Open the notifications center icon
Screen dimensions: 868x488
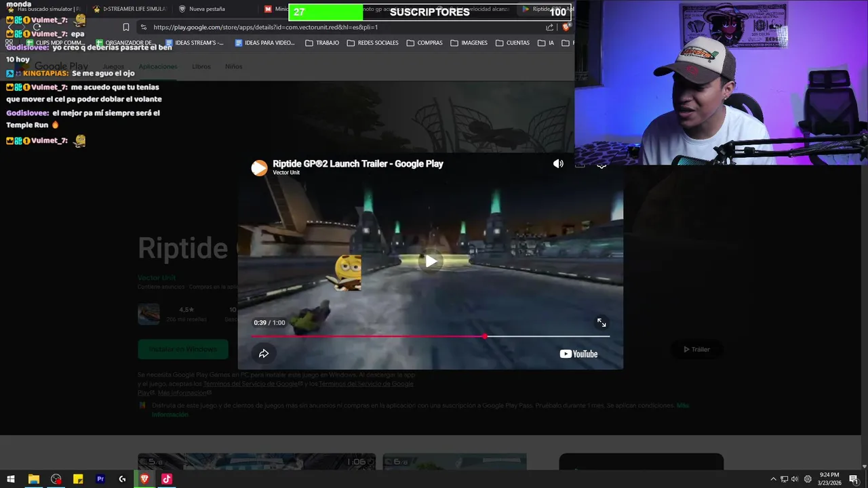click(854, 479)
